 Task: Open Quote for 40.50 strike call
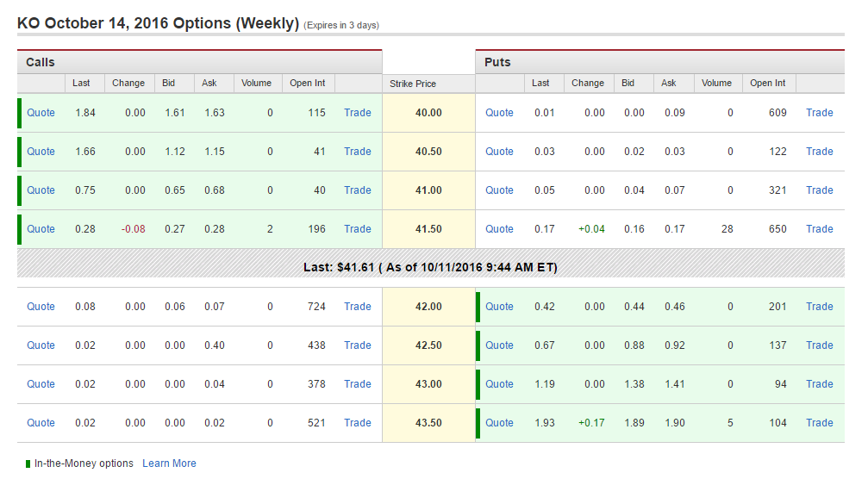click(41, 152)
